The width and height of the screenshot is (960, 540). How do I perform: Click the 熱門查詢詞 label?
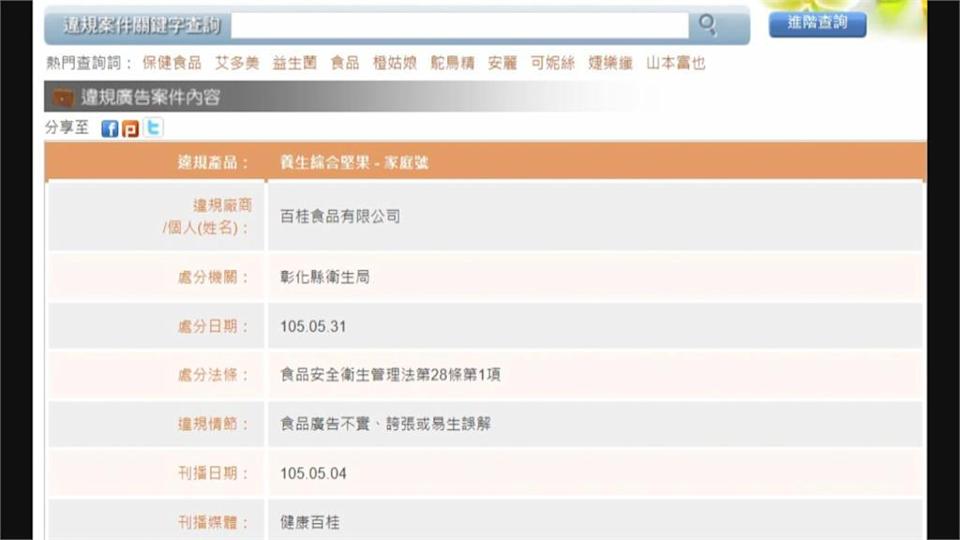(x=89, y=63)
